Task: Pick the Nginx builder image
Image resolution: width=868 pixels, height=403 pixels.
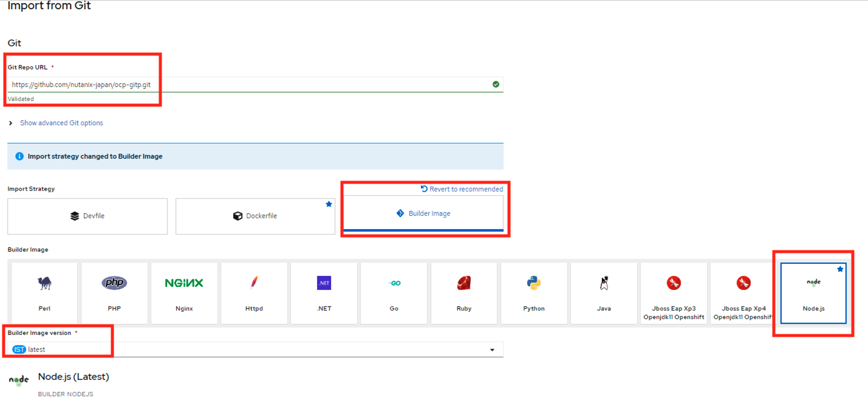Action: click(x=184, y=292)
